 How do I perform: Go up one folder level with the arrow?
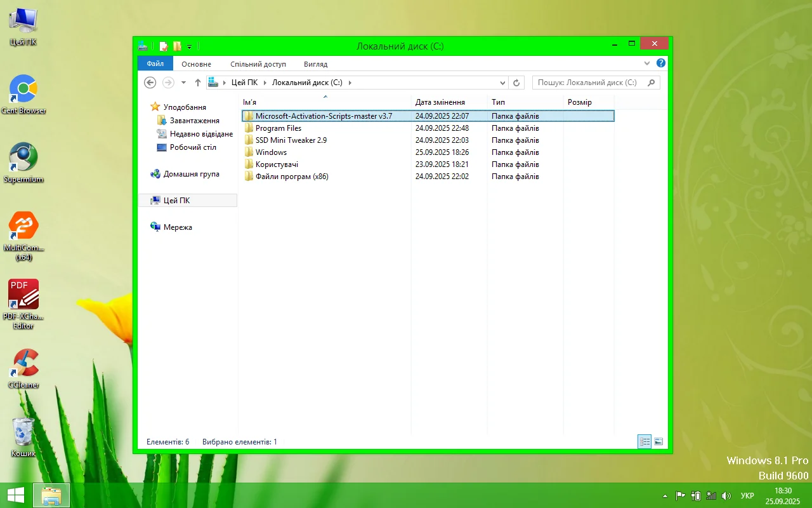198,83
